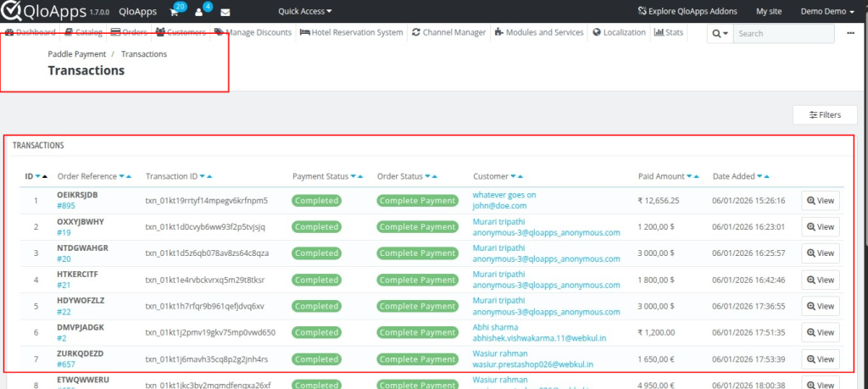Click paid amount 1 650,00 €
Viewport: 868px width, 389px height.
point(656,359)
